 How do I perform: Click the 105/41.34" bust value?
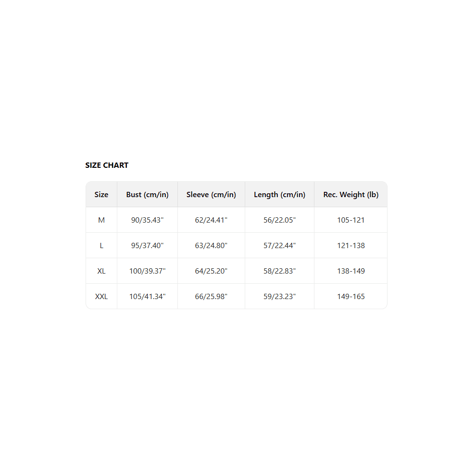point(147,297)
